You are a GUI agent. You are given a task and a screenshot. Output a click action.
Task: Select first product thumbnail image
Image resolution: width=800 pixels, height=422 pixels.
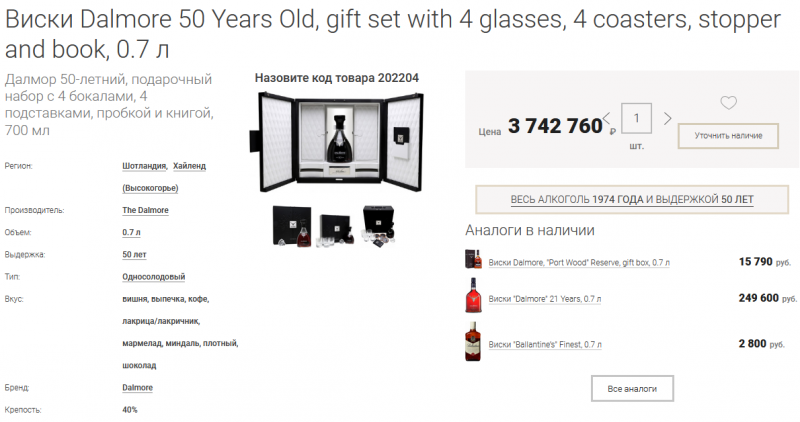pos(290,225)
